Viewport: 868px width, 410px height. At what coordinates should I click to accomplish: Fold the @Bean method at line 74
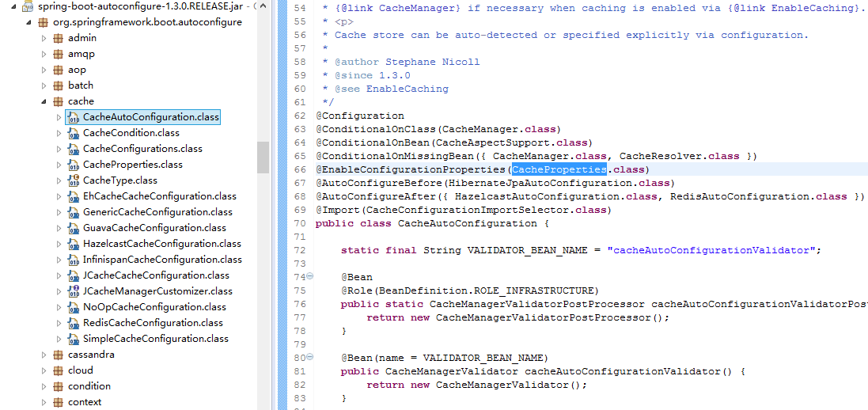310,276
